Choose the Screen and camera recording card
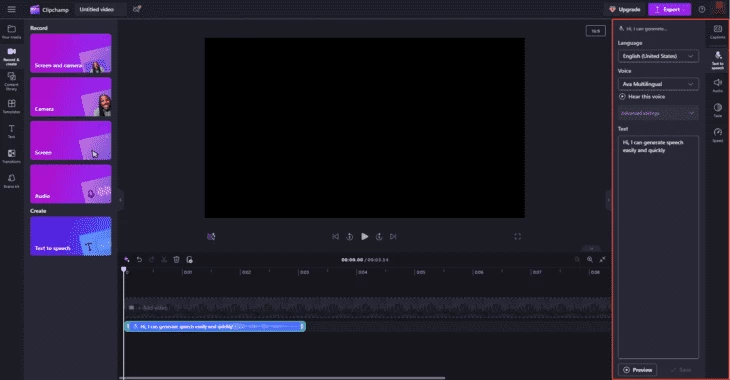Screen dimensions: 730x380 (x=71, y=53)
